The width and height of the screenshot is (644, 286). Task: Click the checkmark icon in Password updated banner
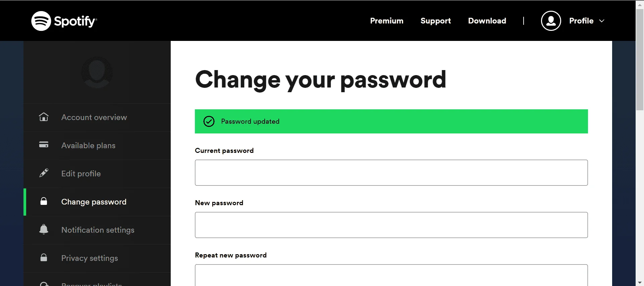click(x=209, y=121)
